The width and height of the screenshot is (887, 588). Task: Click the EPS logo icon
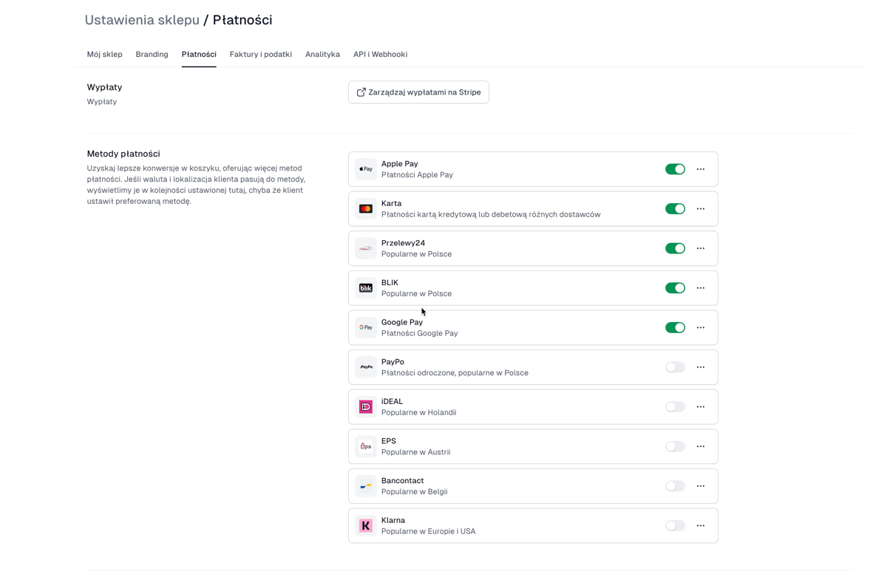pyautogui.click(x=366, y=446)
